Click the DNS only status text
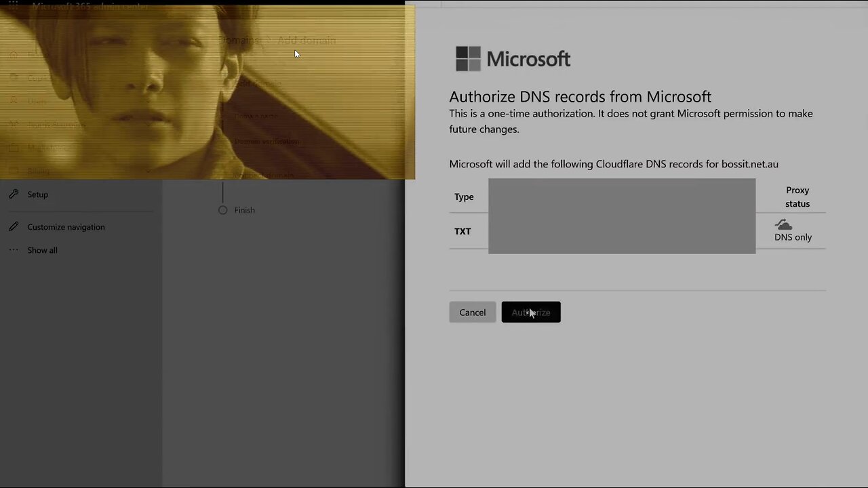 pos(793,237)
